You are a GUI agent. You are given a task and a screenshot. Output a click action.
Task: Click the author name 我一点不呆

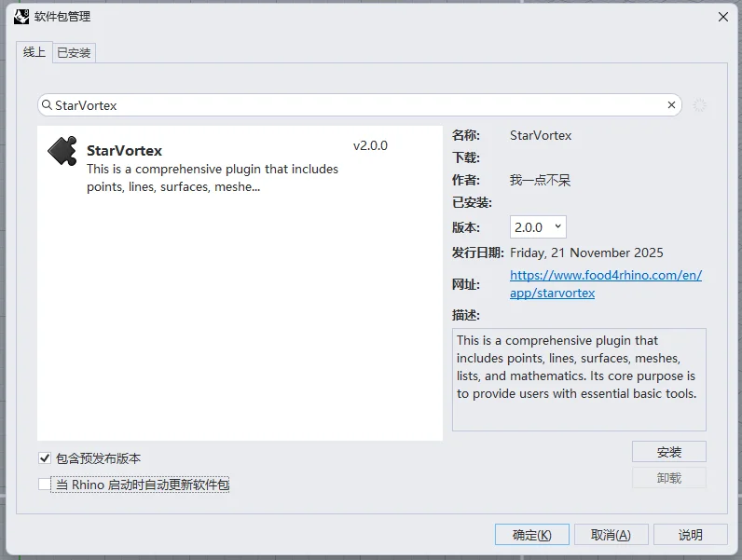click(540, 180)
